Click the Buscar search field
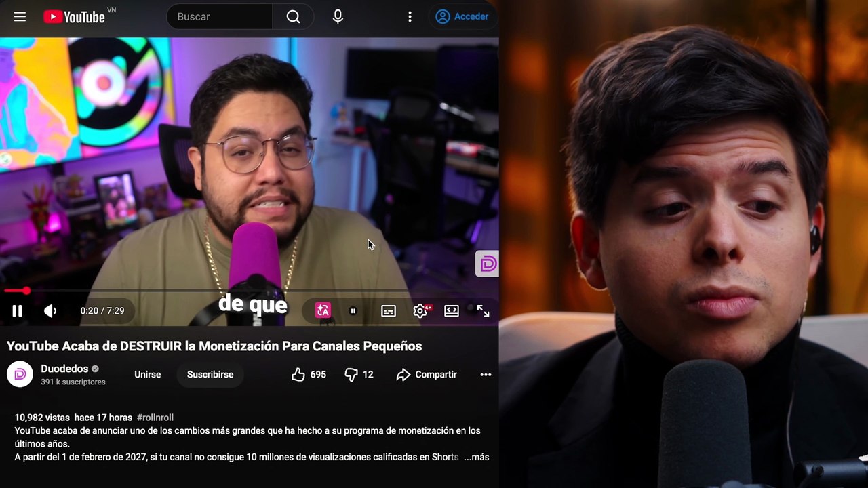868x488 pixels. coord(220,16)
